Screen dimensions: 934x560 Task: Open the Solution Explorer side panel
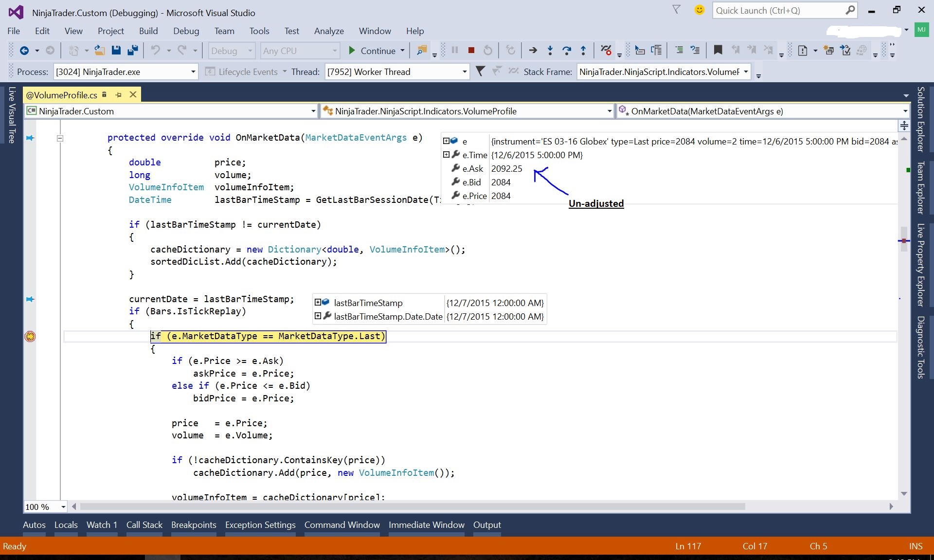920,119
